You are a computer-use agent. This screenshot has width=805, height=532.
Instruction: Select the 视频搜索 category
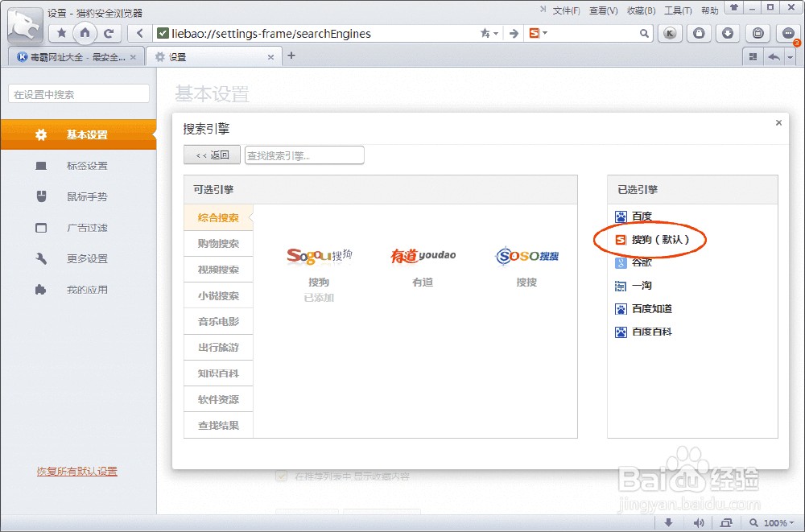[x=218, y=270]
